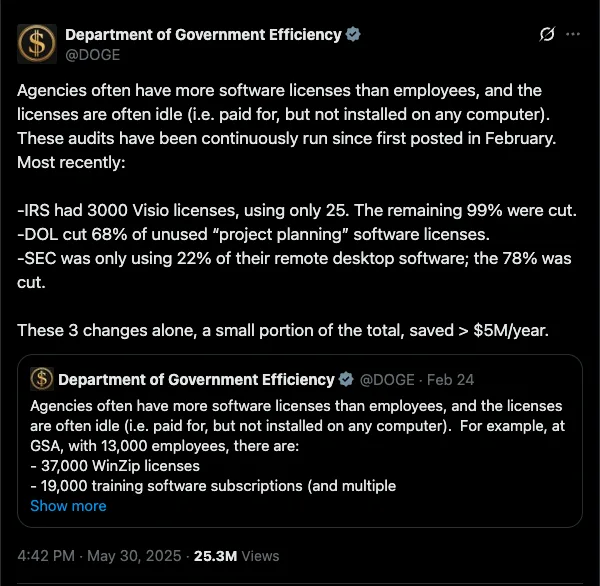Viewport: 600px width, 586px height.
Task: Click the DOGE profile avatar
Action: pos(37,44)
